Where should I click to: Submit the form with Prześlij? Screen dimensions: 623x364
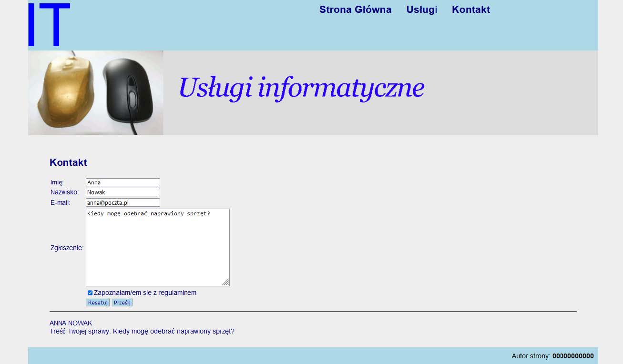click(122, 303)
